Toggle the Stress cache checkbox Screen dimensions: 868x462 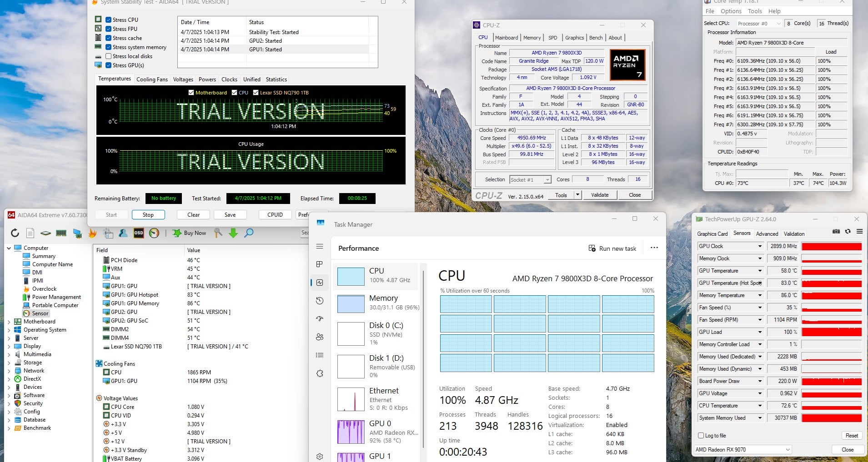click(109, 38)
